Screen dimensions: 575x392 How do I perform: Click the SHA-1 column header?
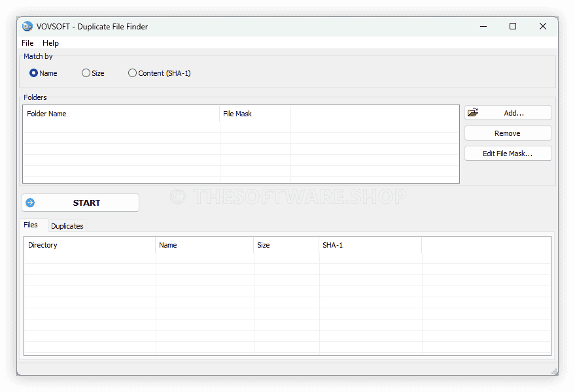click(370, 245)
